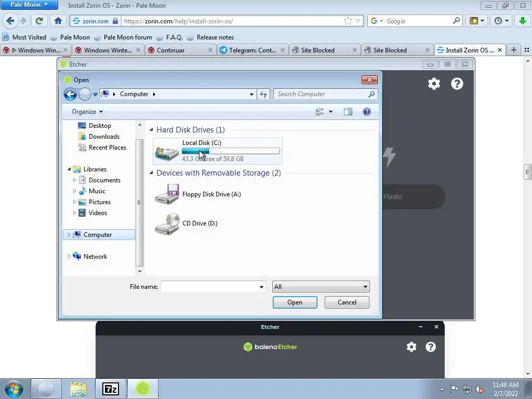
Task: Open the Most Visited bookmark
Action: pyautogui.click(x=24, y=37)
